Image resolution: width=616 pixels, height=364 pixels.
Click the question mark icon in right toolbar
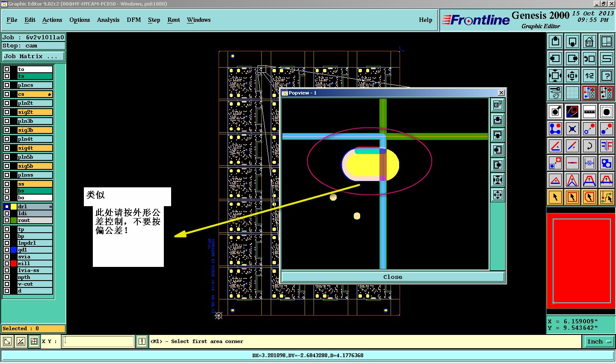coord(607,76)
